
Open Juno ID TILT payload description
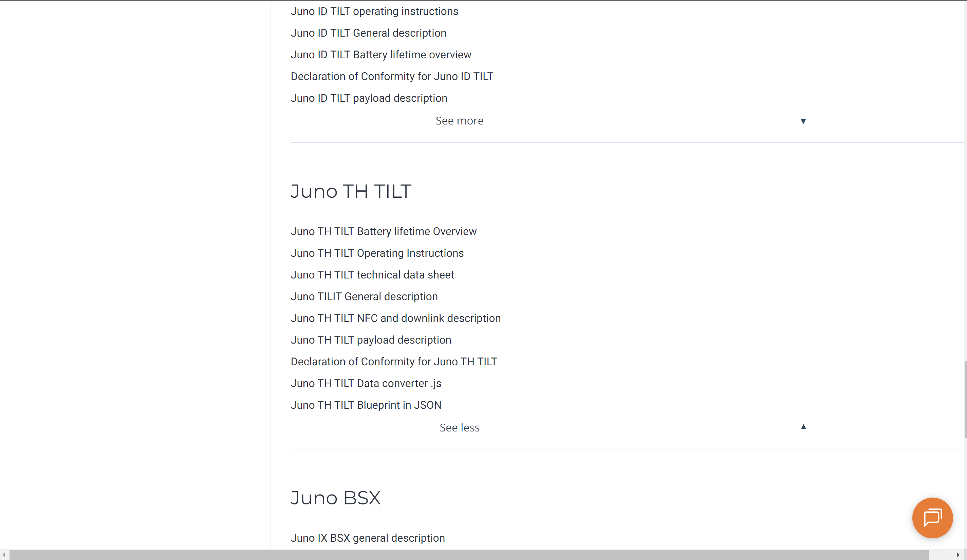(369, 98)
